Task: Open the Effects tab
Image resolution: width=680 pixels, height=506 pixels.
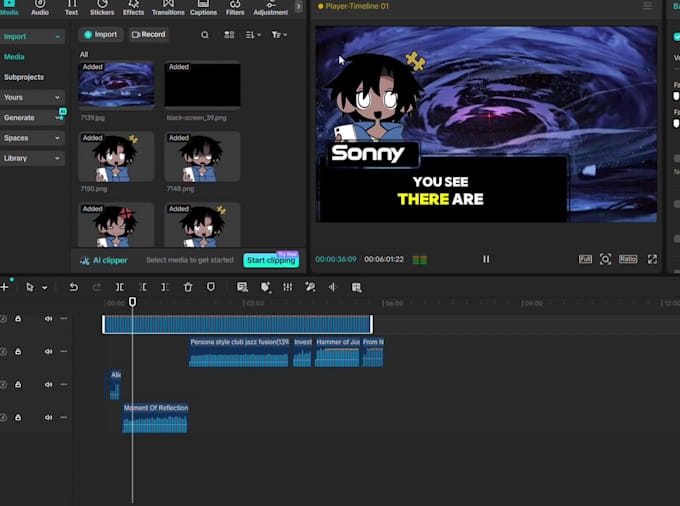Action: tap(133, 8)
